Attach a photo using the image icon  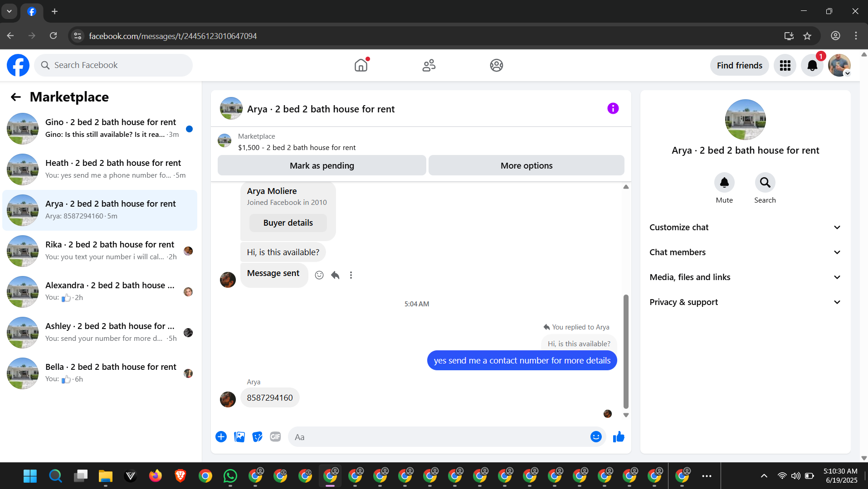pyautogui.click(x=239, y=436)
